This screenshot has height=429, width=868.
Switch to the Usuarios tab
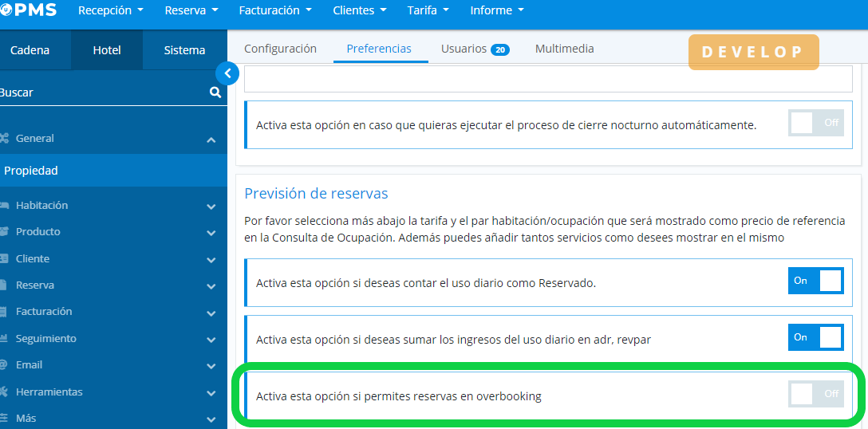coord(474,49)
